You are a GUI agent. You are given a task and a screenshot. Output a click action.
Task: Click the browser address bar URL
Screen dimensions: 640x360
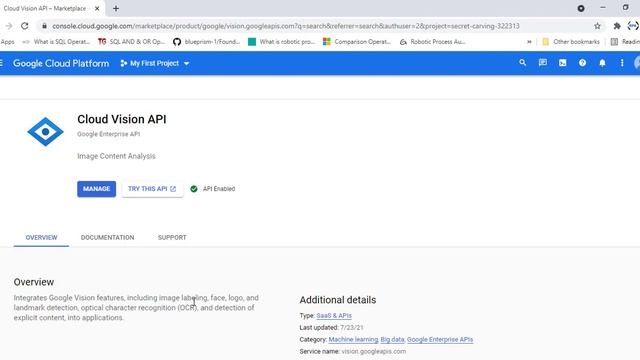pyautogui.click(x=286, y=26)
